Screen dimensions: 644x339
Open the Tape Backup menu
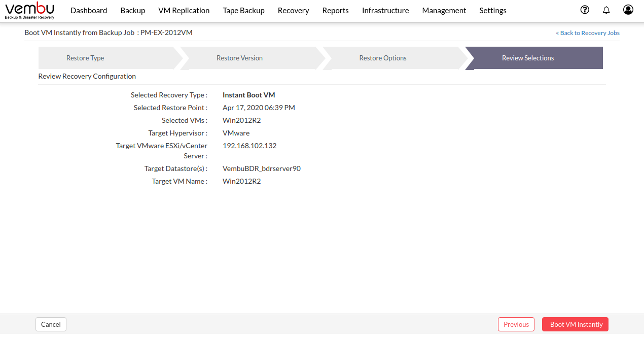(244, 11)
